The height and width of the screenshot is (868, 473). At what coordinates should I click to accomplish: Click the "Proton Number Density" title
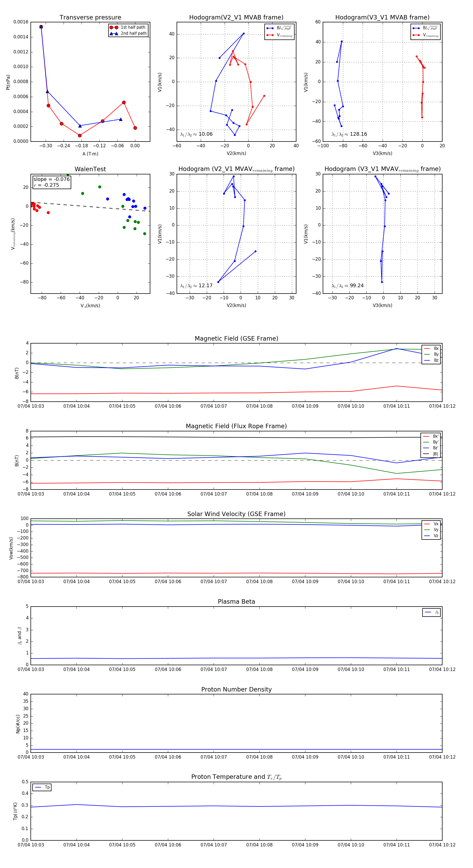coord(236,689)
